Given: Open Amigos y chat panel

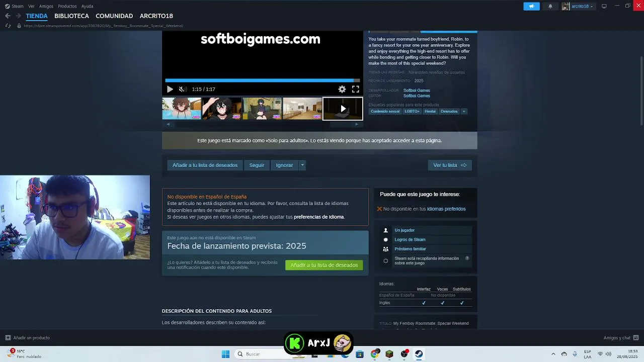Looking at the screenshot, I should 621,338.
